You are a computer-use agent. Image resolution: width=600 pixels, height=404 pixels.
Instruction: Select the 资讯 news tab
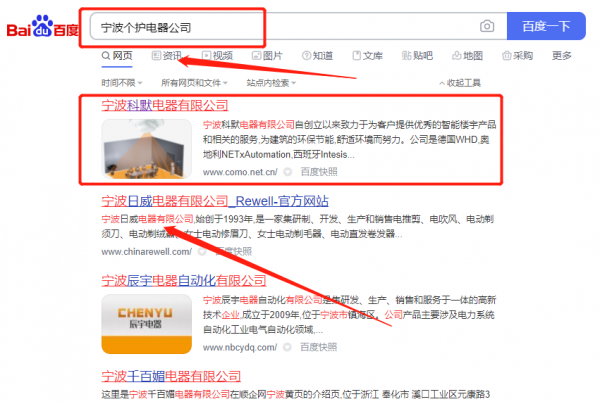tap(166, 56)
